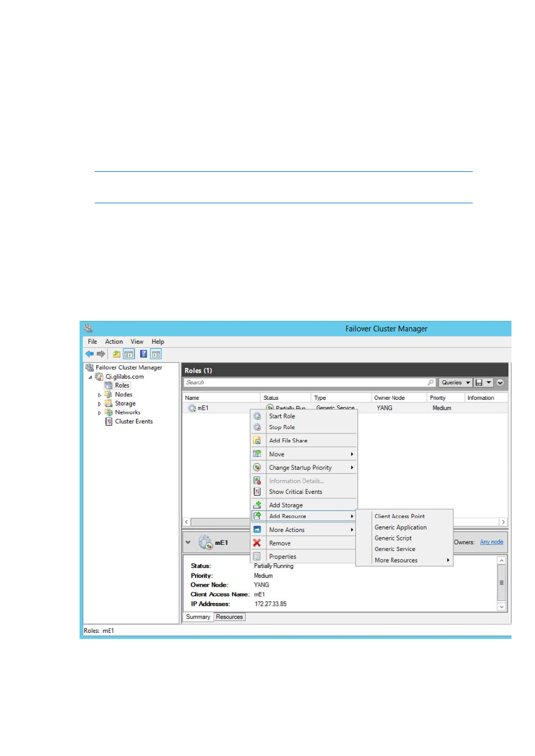Select the Roles tree item
The width and height of the screenshot is (535, 756).
pos(122,385)
